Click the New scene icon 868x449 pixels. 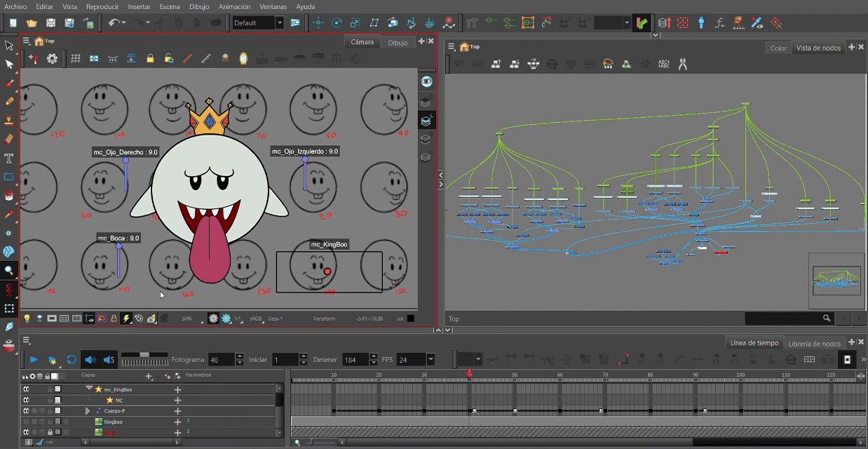(x=13, y=23)
